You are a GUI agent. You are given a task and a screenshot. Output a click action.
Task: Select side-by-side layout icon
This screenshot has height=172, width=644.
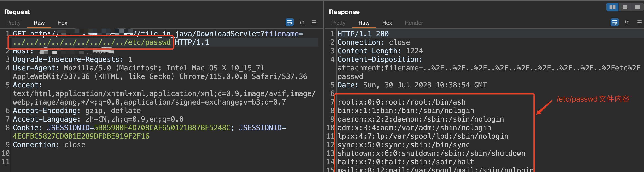click(612, 7)
